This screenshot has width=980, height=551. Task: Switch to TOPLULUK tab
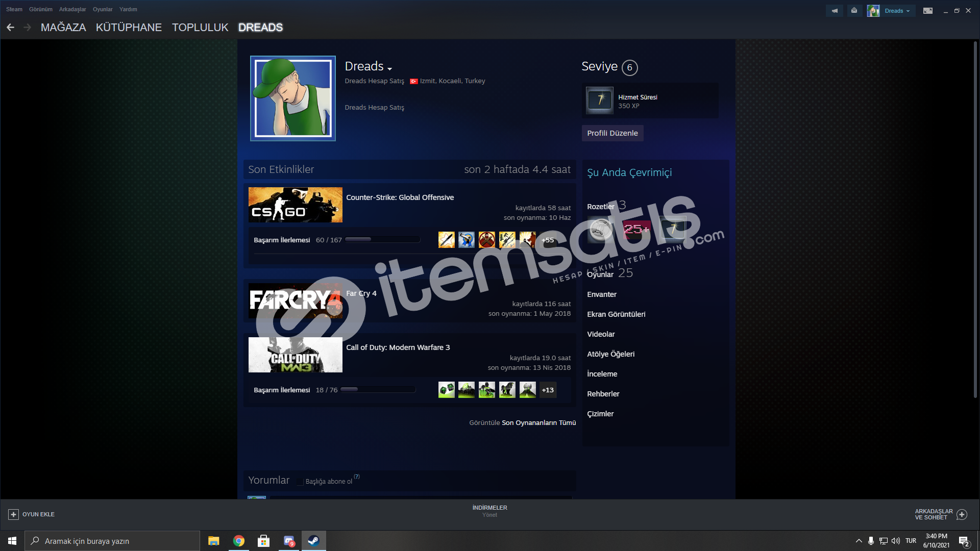(x=200, y=28)
